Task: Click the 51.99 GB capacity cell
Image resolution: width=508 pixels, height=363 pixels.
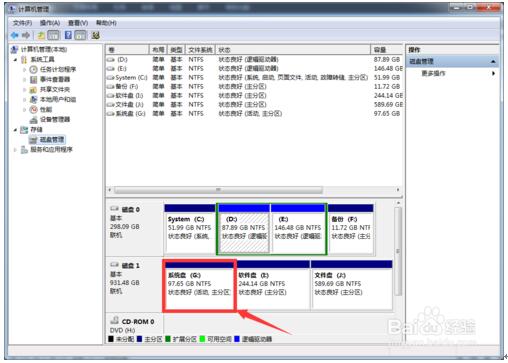Action: 387,78
